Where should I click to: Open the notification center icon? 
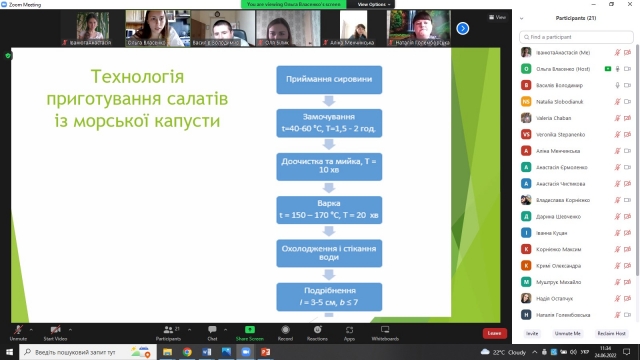click(x=627, y=352)
